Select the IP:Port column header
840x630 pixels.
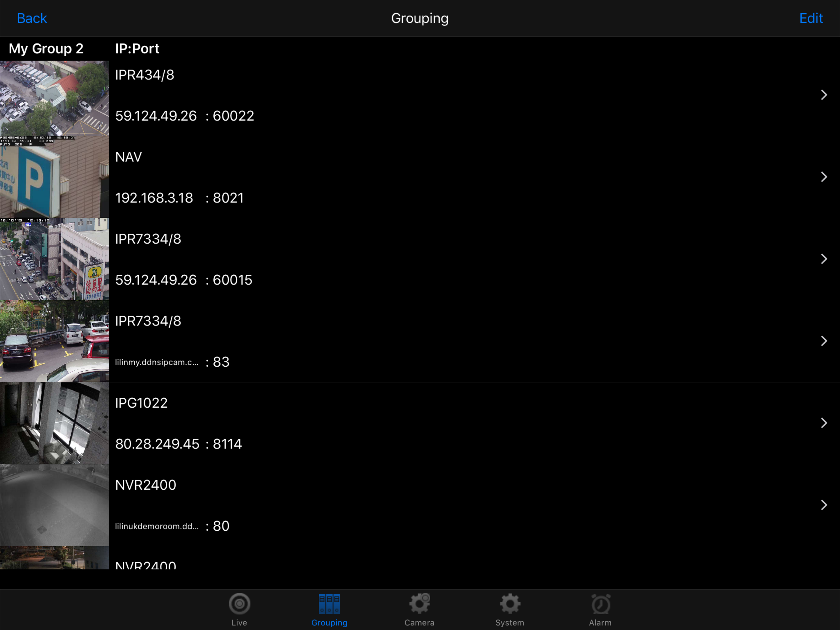[x=137, y=49]
